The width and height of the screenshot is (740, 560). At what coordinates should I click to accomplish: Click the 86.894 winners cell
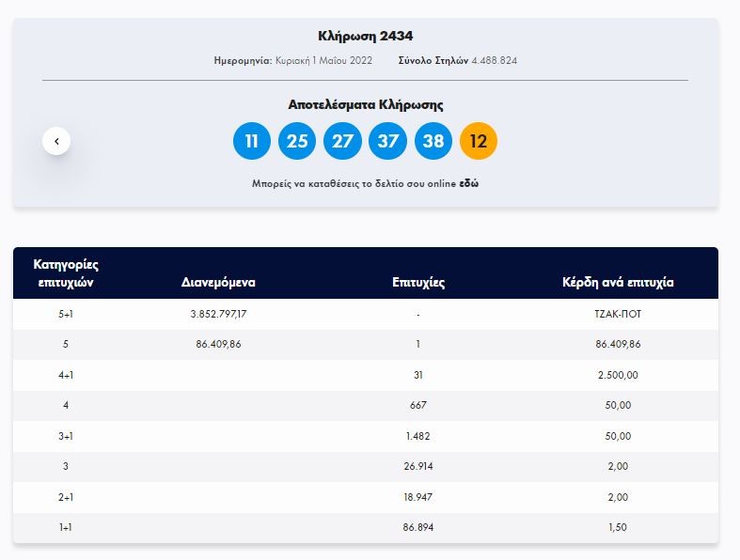(x=418, y=527)
